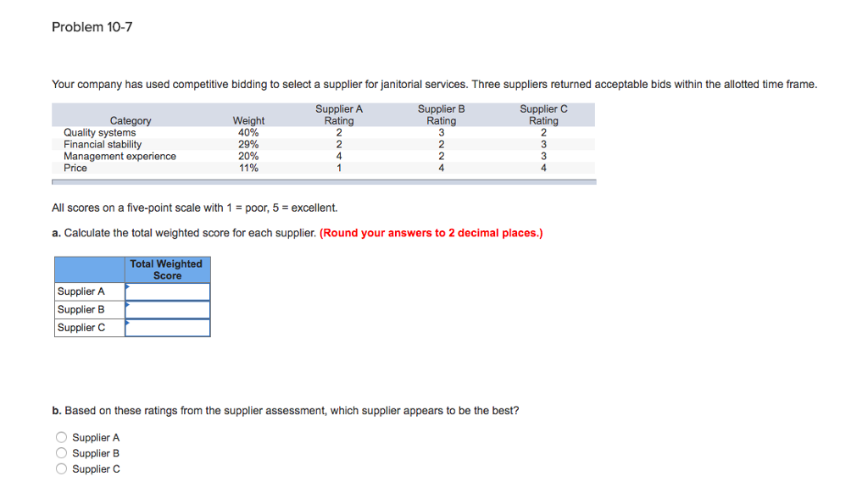The width and height of the screenshot is (868, 493).
Task: Click the 40% weight cell
Action: click(248, 133)
